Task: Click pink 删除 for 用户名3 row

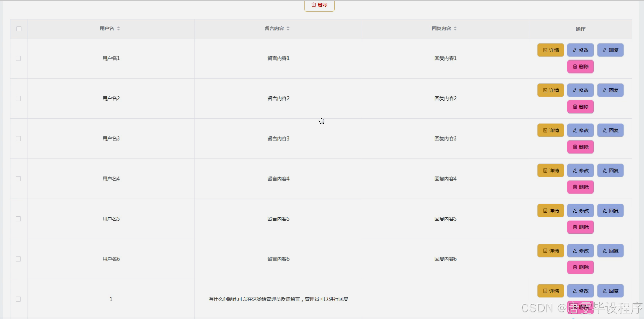Action: [580, 147]
